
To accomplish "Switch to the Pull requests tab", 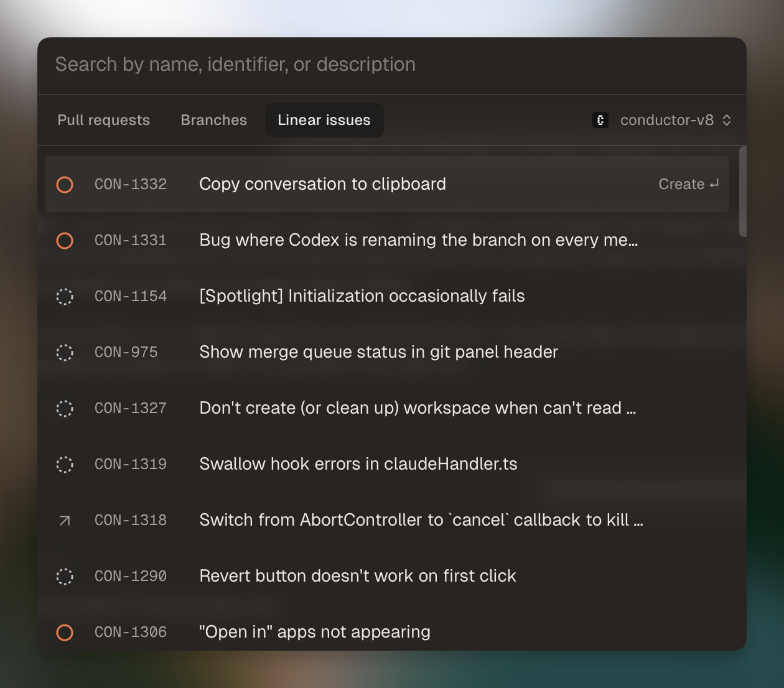I will point(104,120).
